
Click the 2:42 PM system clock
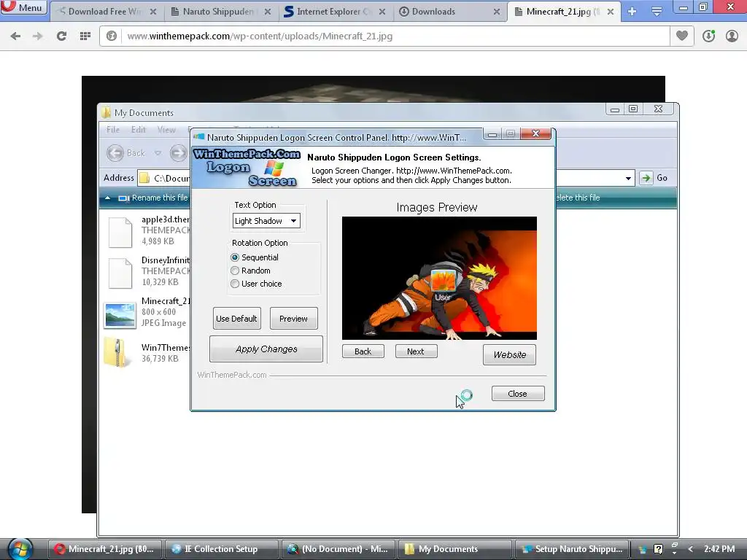[x=719, y=549]
